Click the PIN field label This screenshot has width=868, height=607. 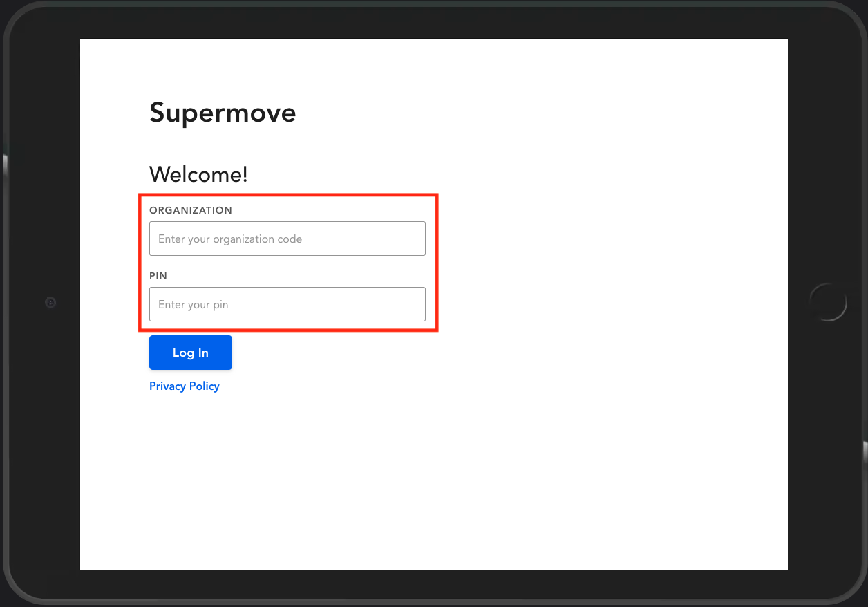pyautogui.click(x=158, y=276)
